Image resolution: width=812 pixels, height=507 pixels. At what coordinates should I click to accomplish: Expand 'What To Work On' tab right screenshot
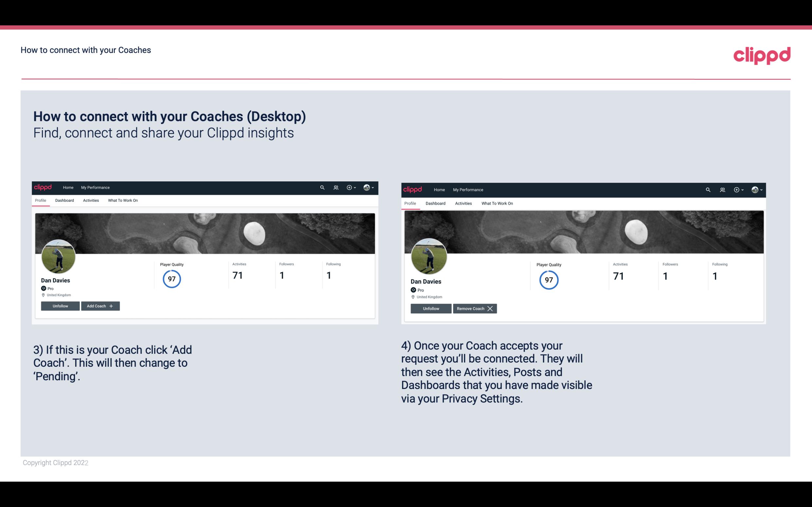coord(496,203)
